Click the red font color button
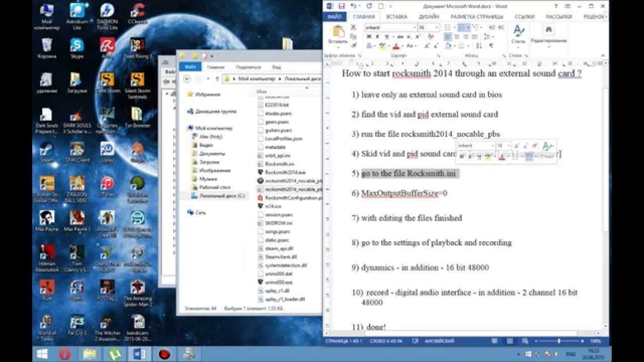Image resolution: width=644 pixels, height=362 pixels. tap(396, 46)
